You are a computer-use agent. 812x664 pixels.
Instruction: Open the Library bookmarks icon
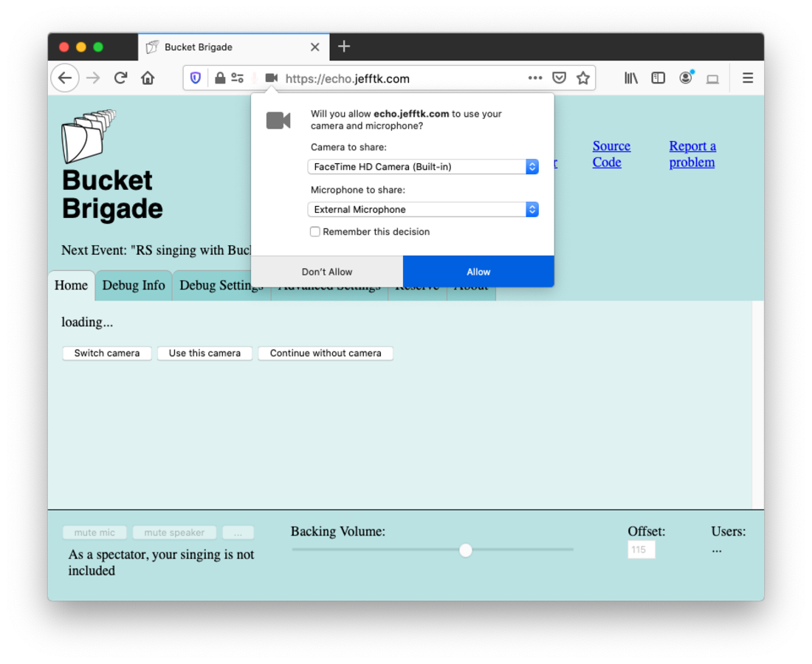coord(631,78)
